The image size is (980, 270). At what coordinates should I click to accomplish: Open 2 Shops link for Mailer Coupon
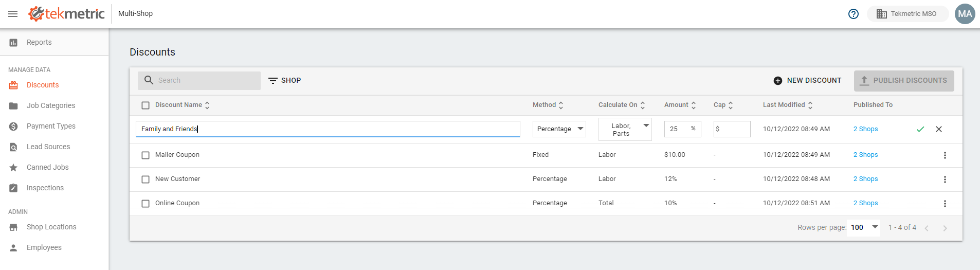(x=866, y=155)
